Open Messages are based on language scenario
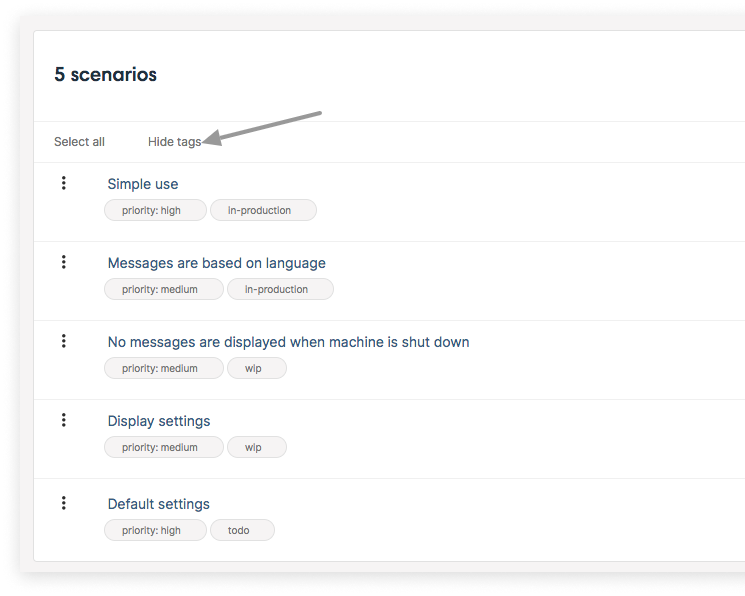This screenshot has width=745, height=596. (217, 263)
